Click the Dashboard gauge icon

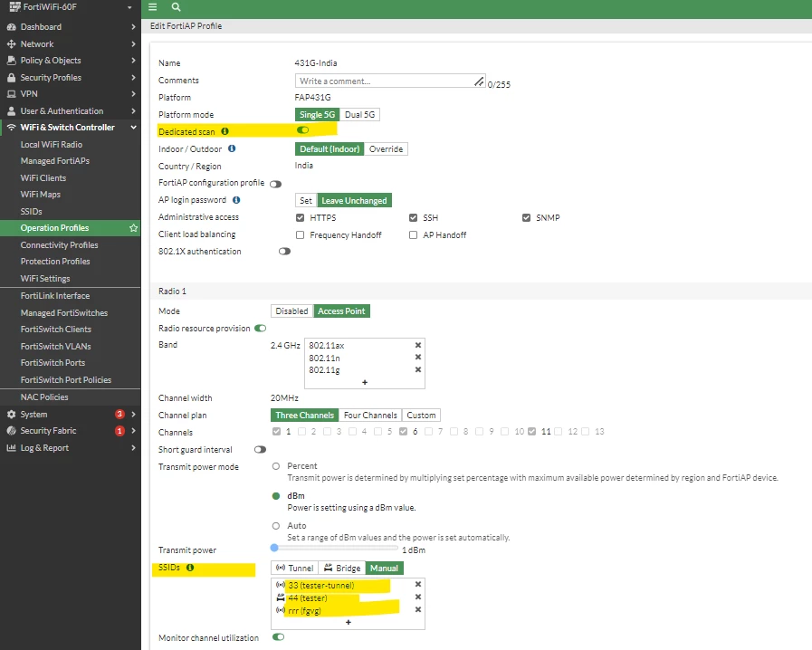click(x=12, y=27)
